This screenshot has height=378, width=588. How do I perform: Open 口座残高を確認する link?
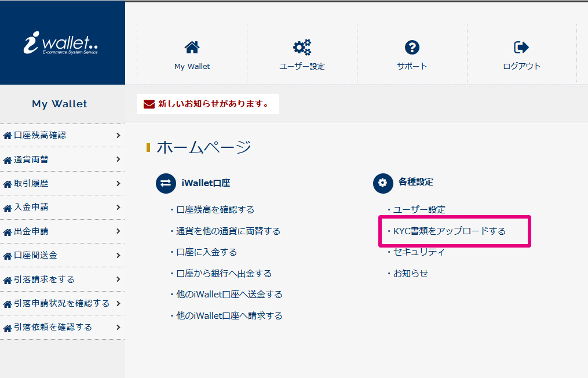216,209
